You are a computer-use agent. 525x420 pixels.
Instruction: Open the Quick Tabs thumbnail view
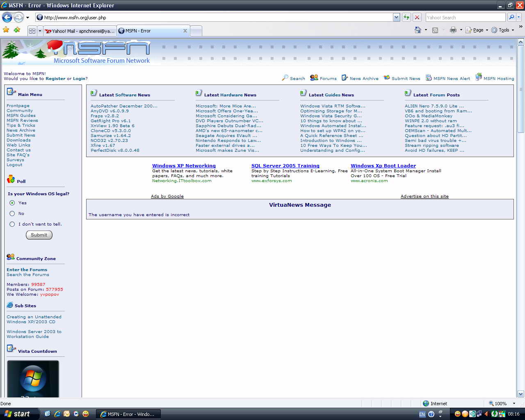click(32, 31)
